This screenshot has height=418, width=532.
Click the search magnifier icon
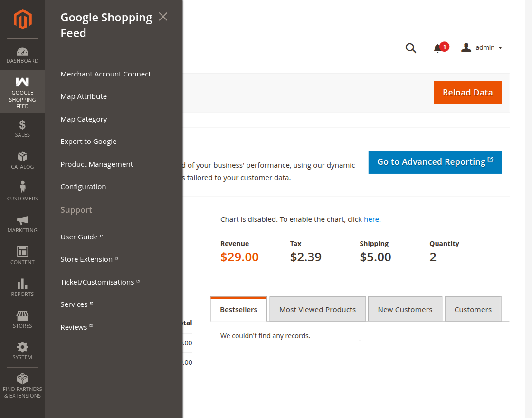click(410, 48)
